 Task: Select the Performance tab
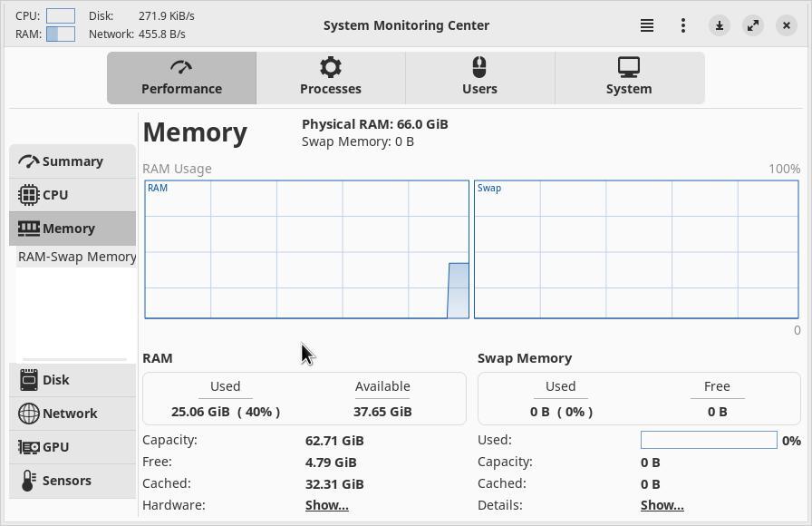(181, 78)
